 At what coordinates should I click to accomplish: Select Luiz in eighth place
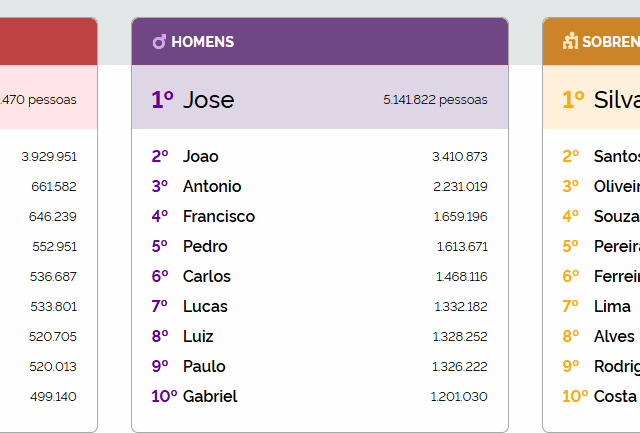198,336
